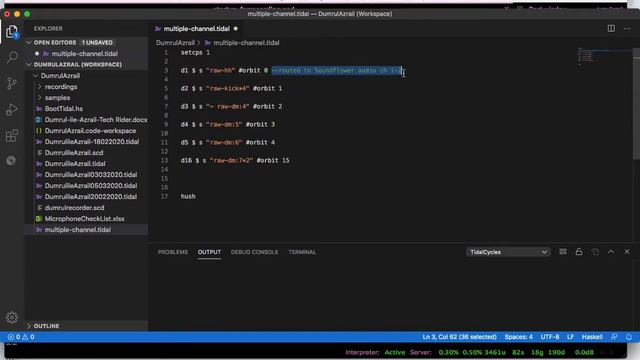Screen dimensions: 640x360
Task: Open the output log file icon
Action: tap(595, 252)
